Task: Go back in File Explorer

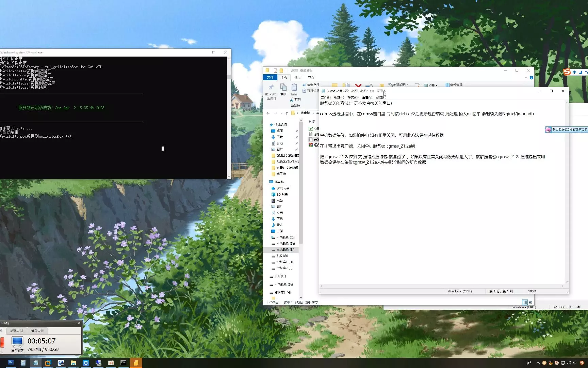Action: (x=268, y=113)
